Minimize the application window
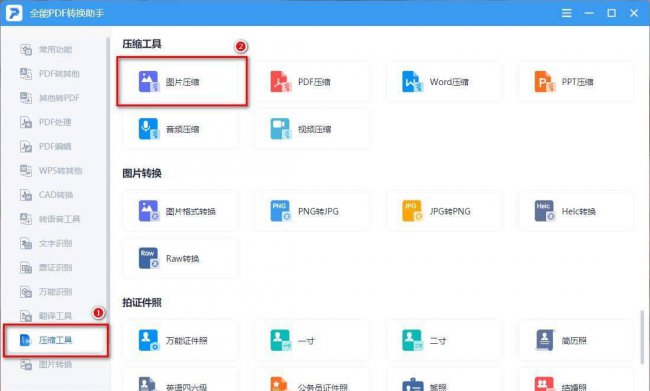Viewport: 650px width, 391px height. (x=589, y=13)
